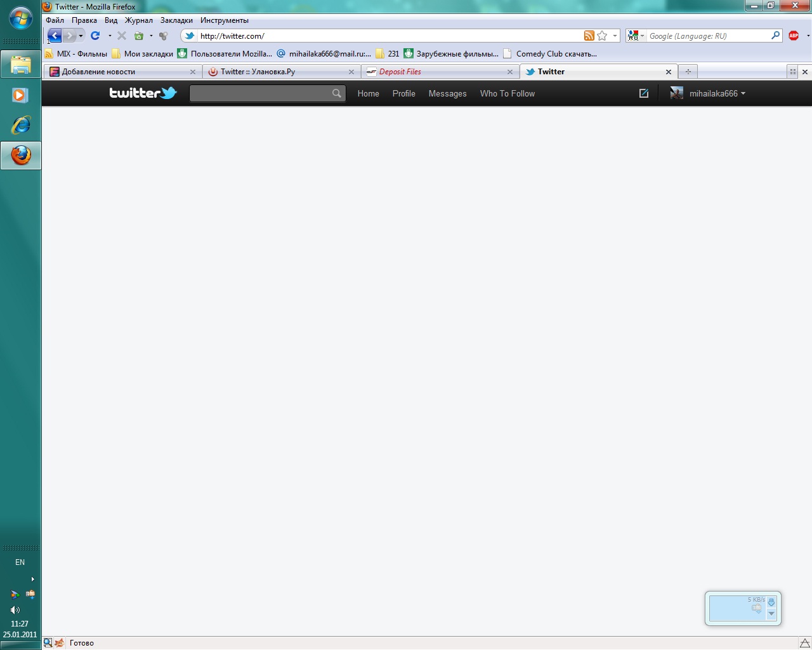Click the Twitter search box
This screenshot has width=812, height=650.
pos(267,93)
